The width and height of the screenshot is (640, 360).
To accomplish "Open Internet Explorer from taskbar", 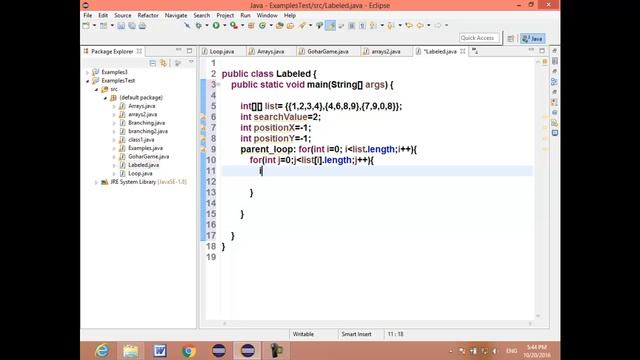I will 102,351.
